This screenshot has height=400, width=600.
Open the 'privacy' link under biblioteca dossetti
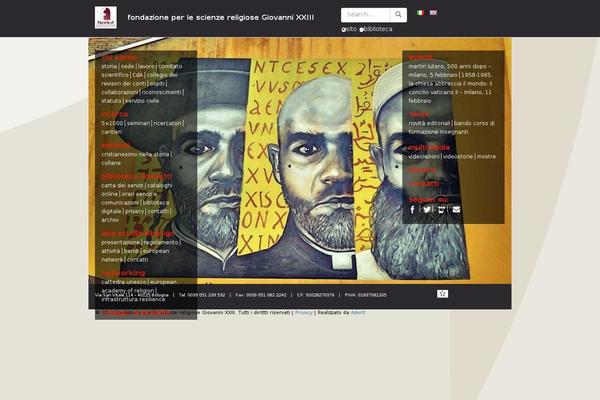[134, 211]
